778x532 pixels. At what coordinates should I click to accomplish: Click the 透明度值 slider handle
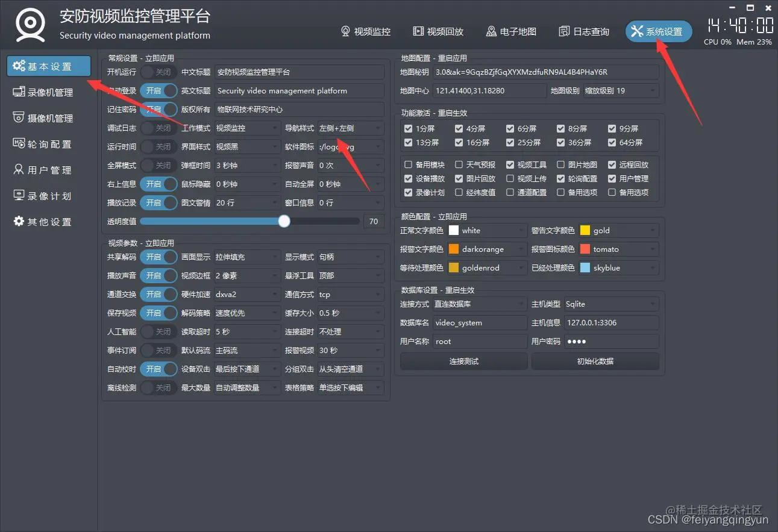[x=284, y=221]
